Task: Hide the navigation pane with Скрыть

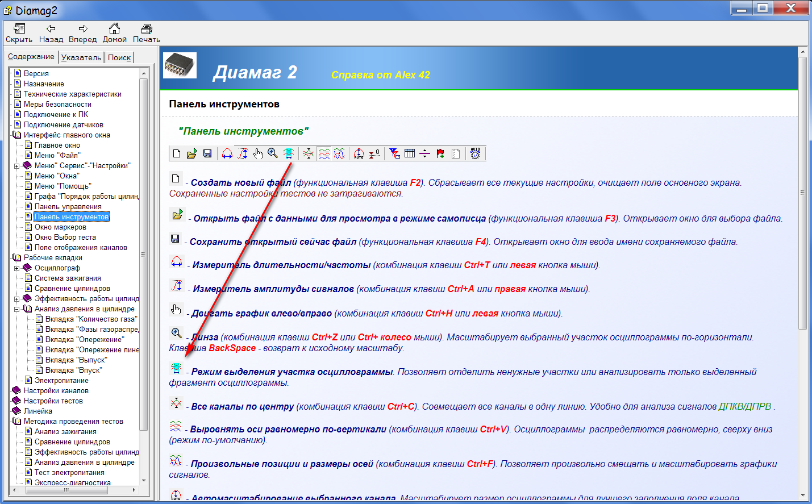Action: pyautogui.click(x=19, y=34)
